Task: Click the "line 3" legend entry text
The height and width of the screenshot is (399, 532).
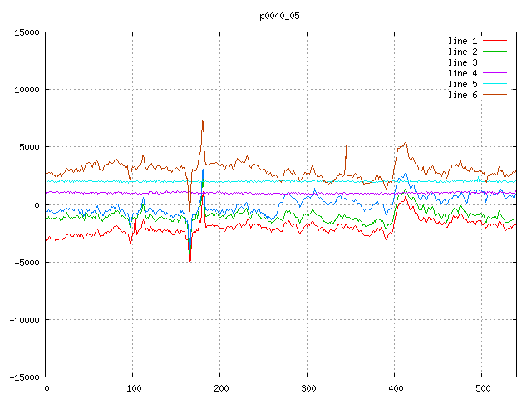Action: (462, 62)
